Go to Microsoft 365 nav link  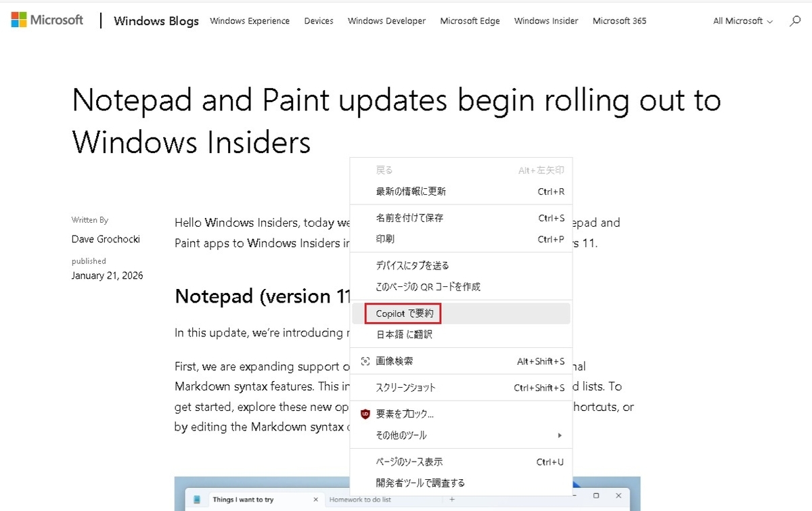[619, 21]
